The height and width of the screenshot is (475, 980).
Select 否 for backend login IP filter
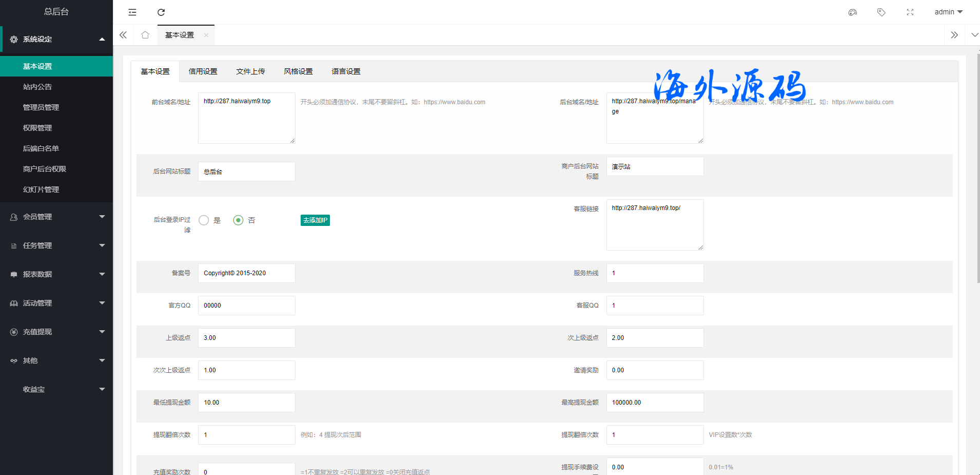238,220
